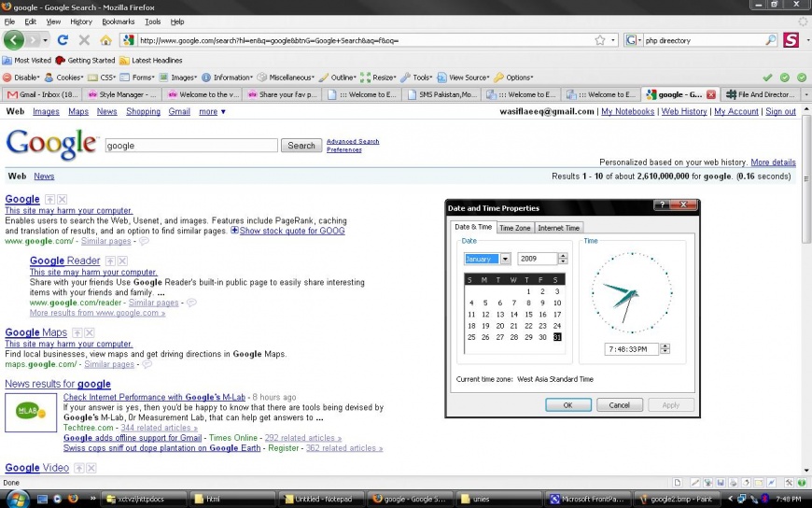The image size is (812, 508).
Task: Click the search magnifier icon in the search box
Action: [771, 40]
